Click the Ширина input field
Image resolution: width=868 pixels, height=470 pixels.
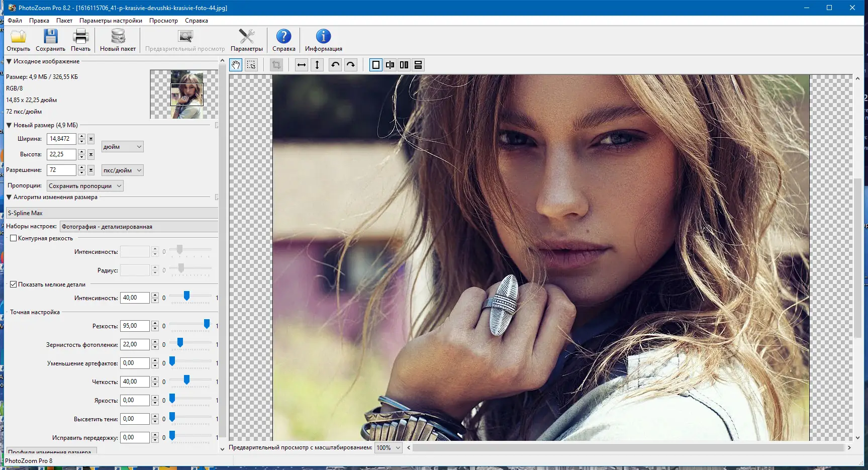point(61,139)
